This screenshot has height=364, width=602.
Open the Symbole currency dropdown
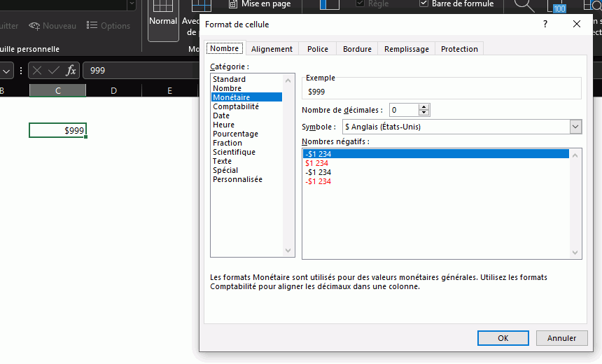[575, 127]
